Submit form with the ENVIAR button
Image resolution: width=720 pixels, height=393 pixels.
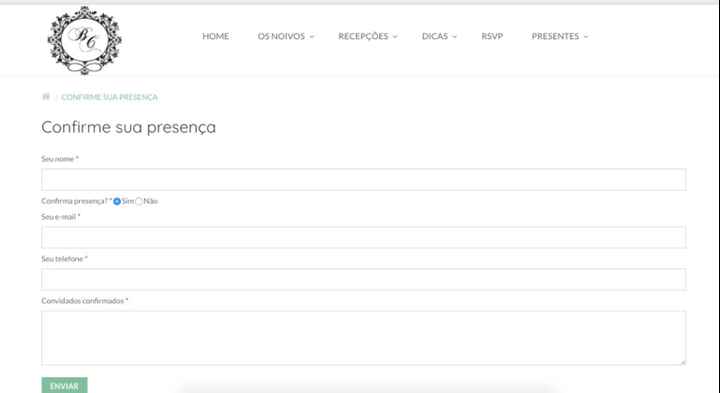pos(64,386)
